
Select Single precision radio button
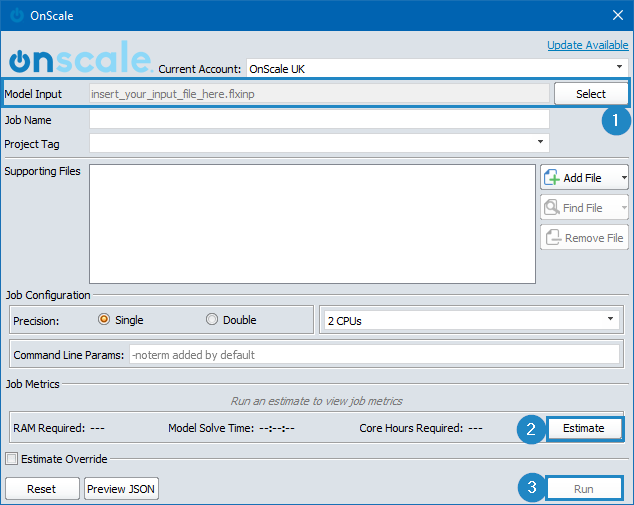coord(104,319)
